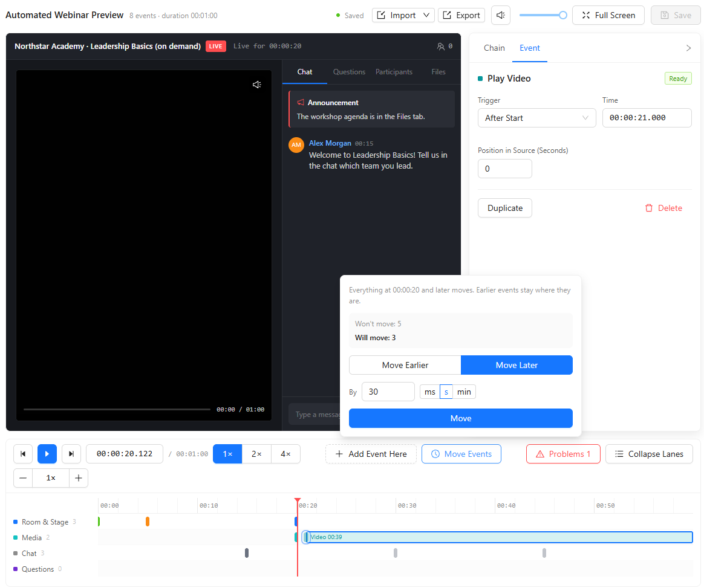Open the Questions tab
The height and width of the screenshot is (588, 704).
[350, 72]
